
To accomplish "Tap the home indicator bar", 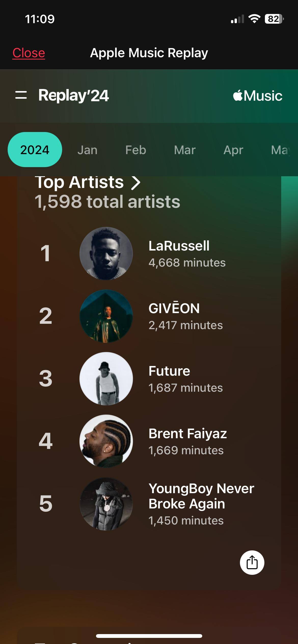I will (x=149, y=636).
